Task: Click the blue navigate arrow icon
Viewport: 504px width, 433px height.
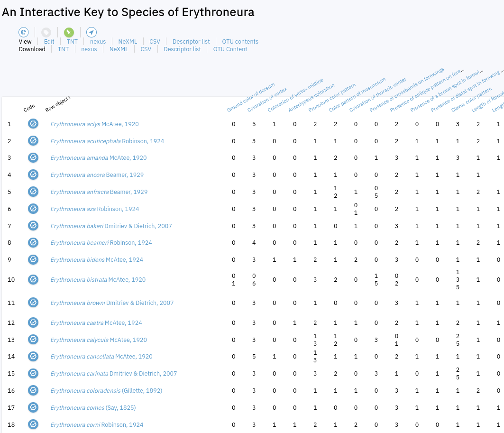Action: pyautogui.click(x=92, y=32)
